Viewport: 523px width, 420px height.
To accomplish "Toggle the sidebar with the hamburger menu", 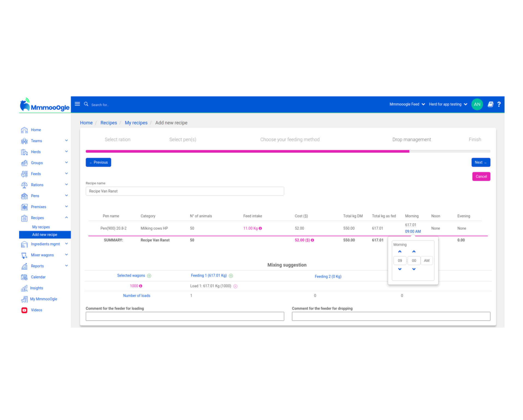I will (77, 104).
